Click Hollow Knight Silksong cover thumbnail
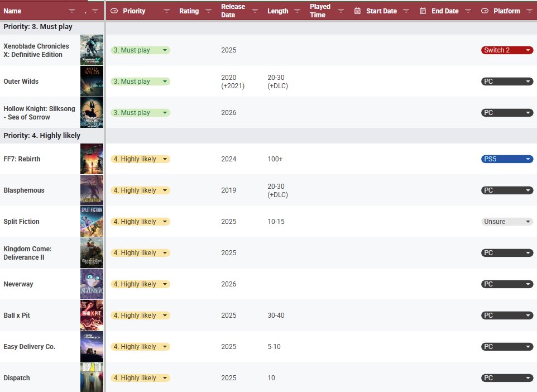 pos(92,112)
